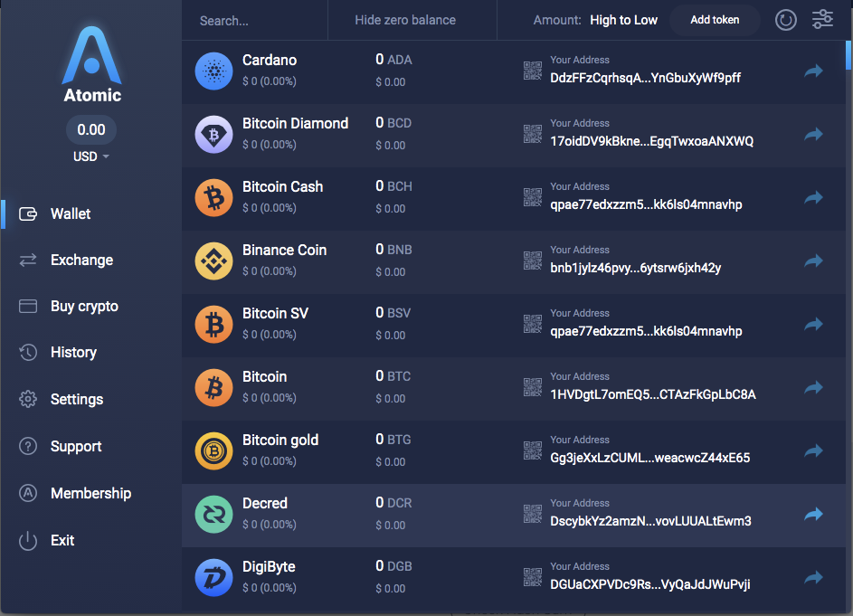Click the DigiByte coin logo
This screenshot has height=616, width=853.
tap(214, 577)
